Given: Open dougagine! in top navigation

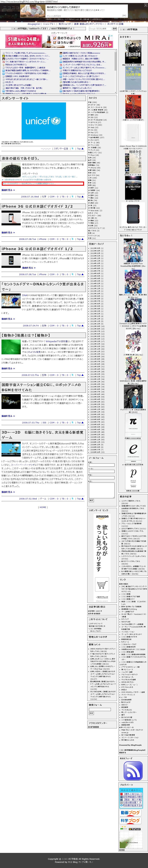Looking at the screenshot, I should click(x=34, y=24).
